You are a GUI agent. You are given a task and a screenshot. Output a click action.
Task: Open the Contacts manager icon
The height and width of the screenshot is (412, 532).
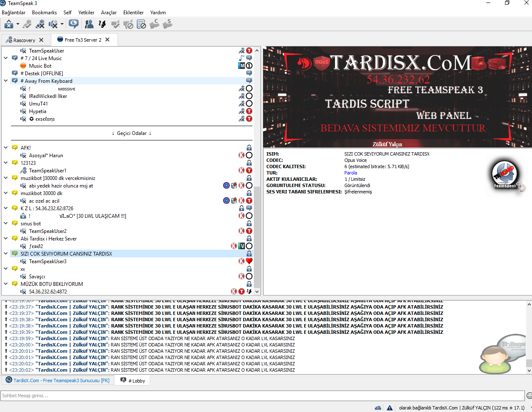pos(89,24)
